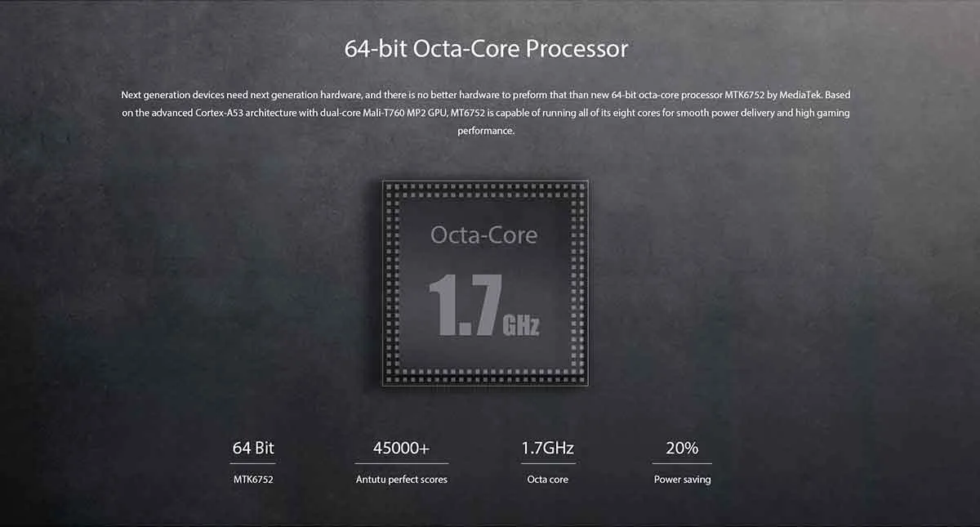980x527 pixels.
Task: Click the Power saving caption
Action: (x=682, y=480)
